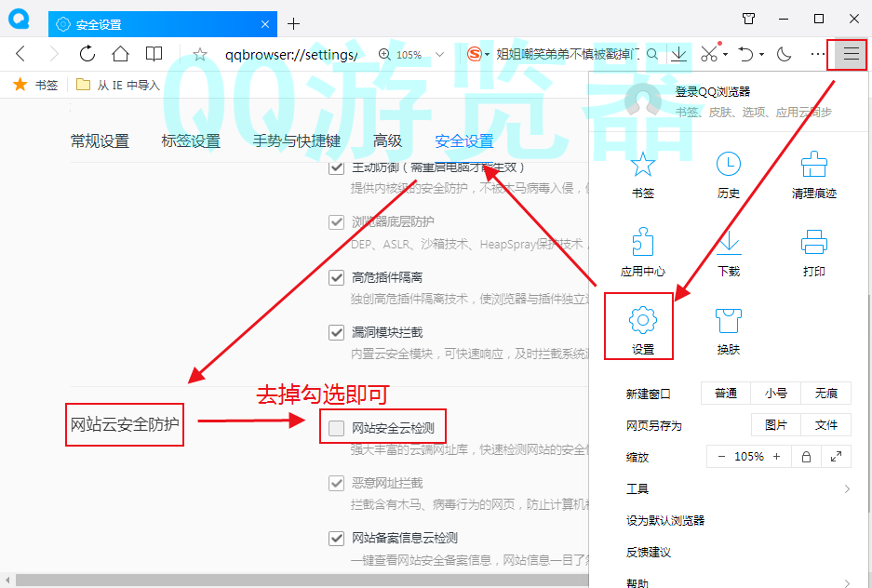Switch to 常规设置 tab
Screen dimensions: 872x588
tap(101, 141)
